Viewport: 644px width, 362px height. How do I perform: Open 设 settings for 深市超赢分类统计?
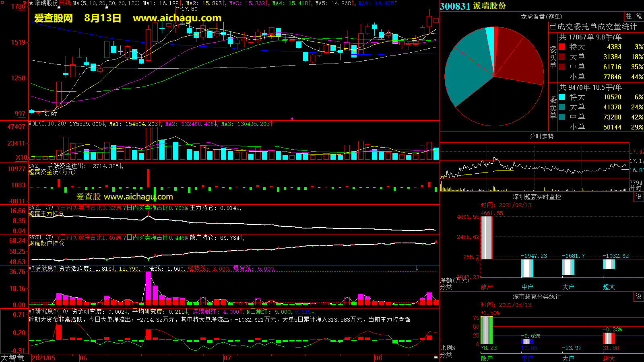point(639,296)
